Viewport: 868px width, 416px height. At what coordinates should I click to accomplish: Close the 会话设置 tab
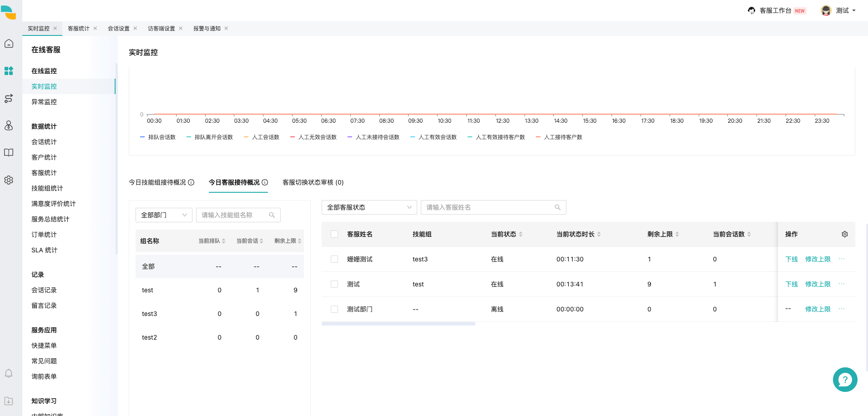[x=135, y=28]
